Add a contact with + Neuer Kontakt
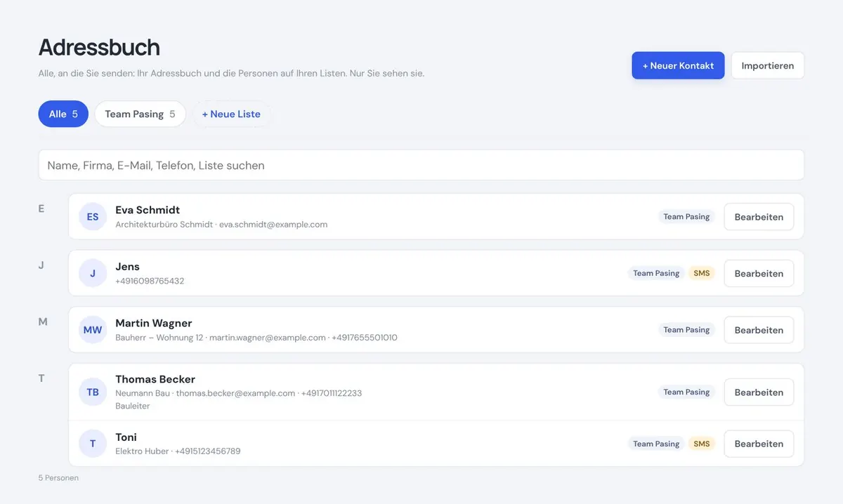This screenshot has height=504, width=843. click(678, 65)
